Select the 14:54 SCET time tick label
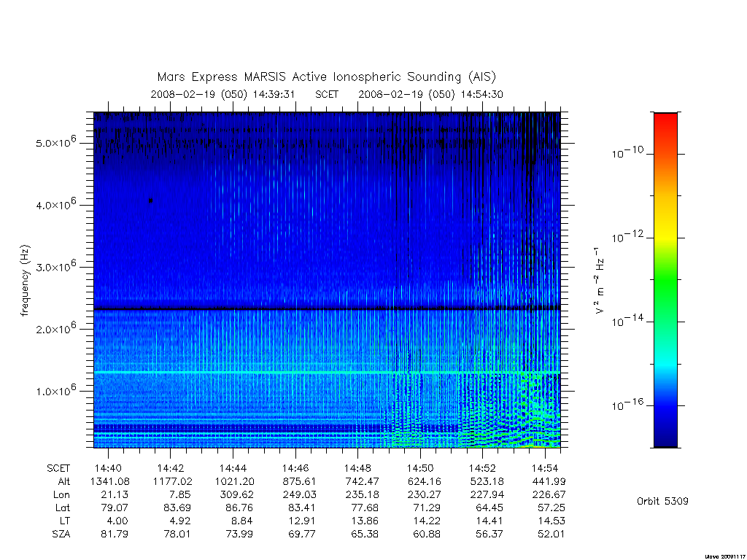The width and height of the screenshot is (747, 560). [x=545, y=468]
